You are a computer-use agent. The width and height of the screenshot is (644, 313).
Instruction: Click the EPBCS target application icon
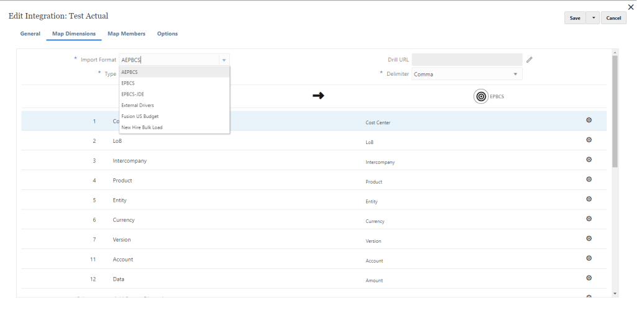[x=481, y=96]
